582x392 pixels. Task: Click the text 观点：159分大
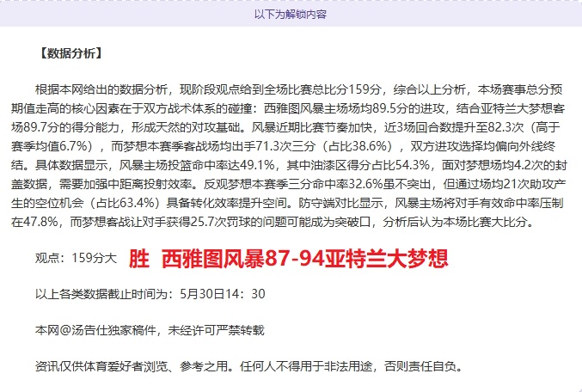tap(77, 258)
